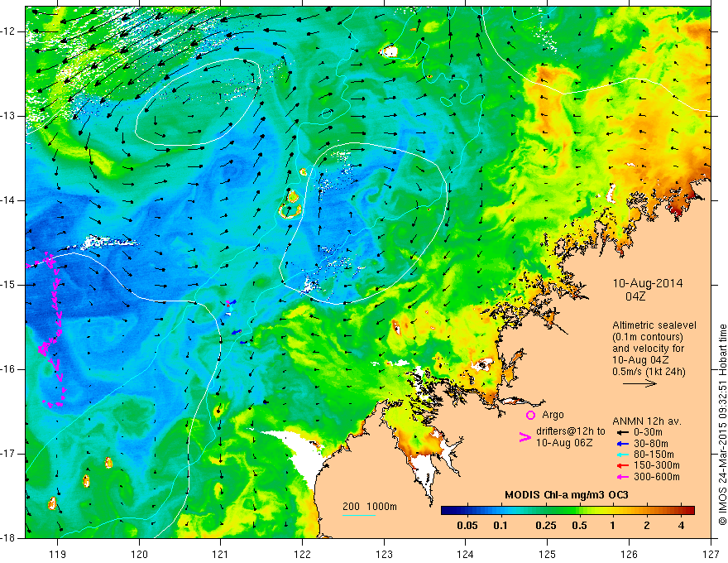Click the green section of color bar above 0.5

(579, 511)
